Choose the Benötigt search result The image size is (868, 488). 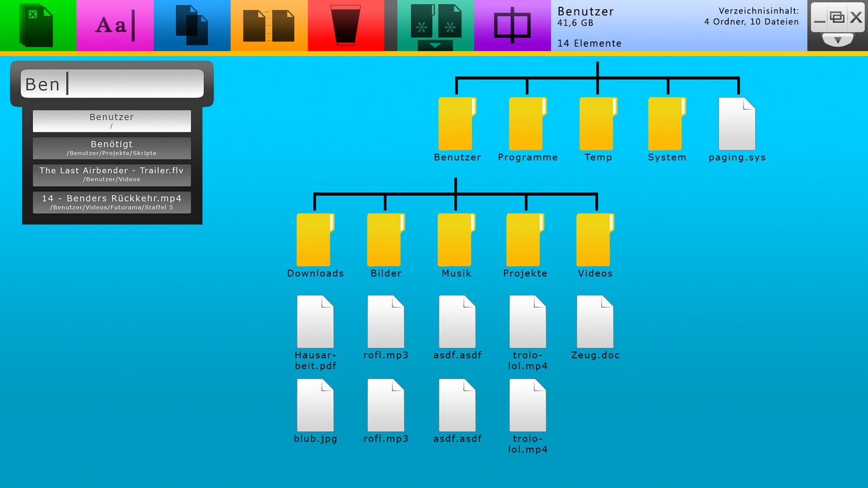click(x=112, y=148)
